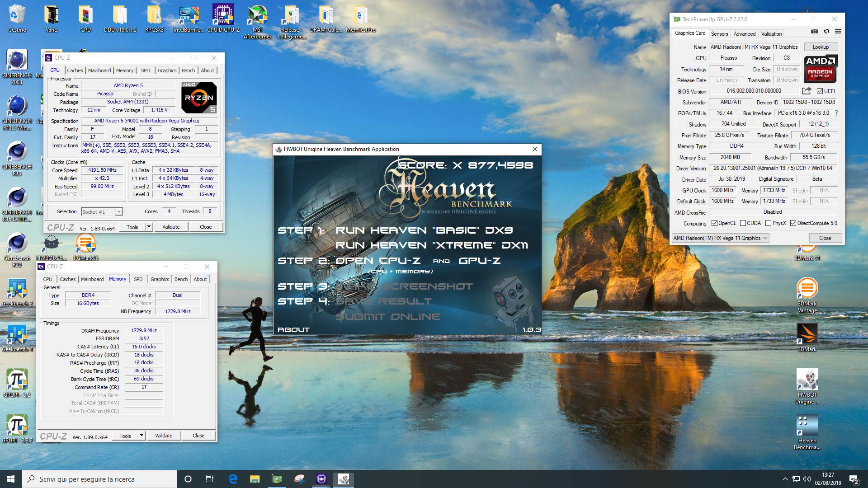Click the Windows search box
Viewport: 868px width, 488px height.
[99, 479]
